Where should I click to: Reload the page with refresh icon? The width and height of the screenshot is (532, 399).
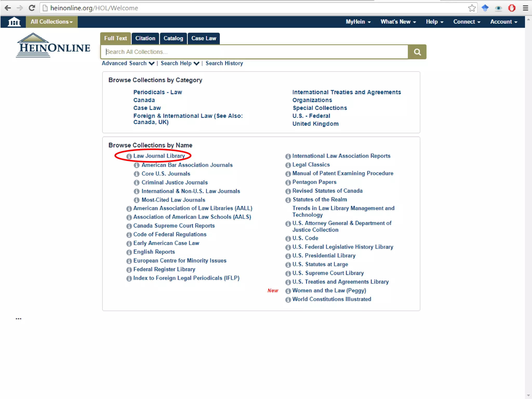[32, 8]
